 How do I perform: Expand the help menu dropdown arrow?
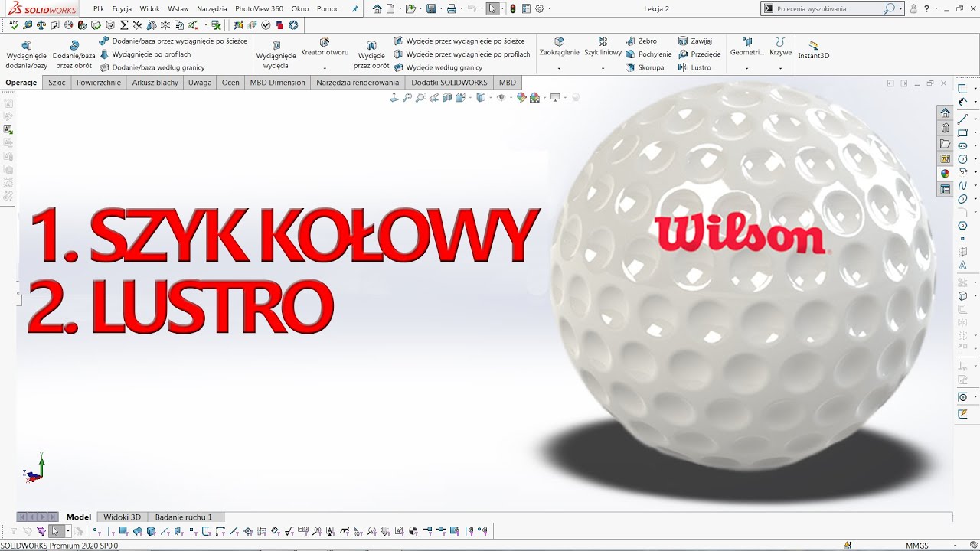936,9
